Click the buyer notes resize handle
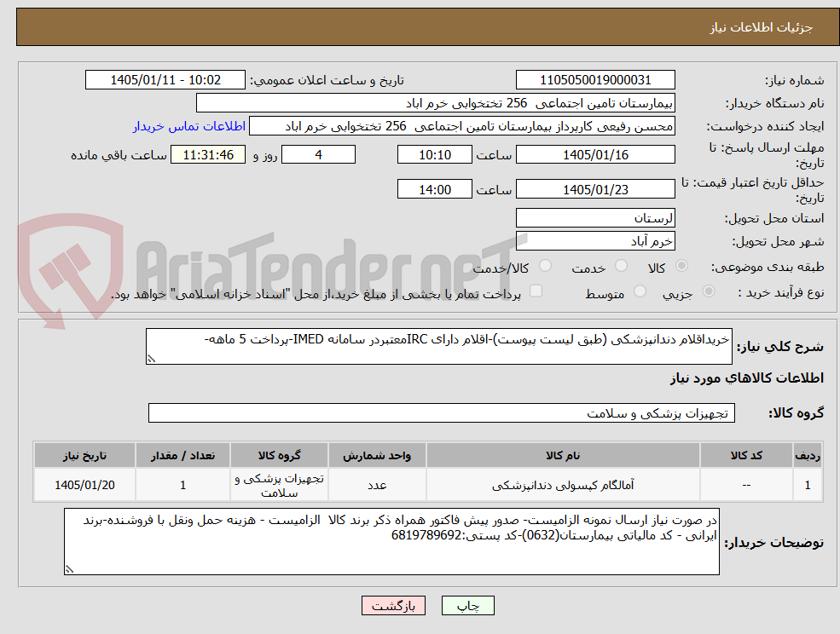 pos(69,570)
